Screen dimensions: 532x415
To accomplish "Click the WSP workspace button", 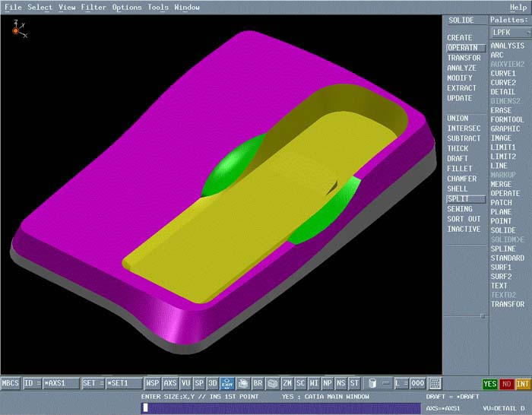I will pos(153,384).
